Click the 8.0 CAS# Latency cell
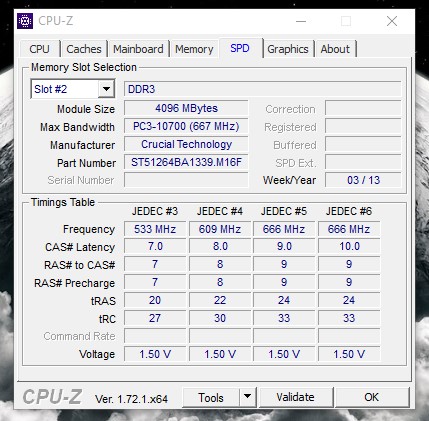This screenshot has width=429, height=421. [x=220, y=246]
